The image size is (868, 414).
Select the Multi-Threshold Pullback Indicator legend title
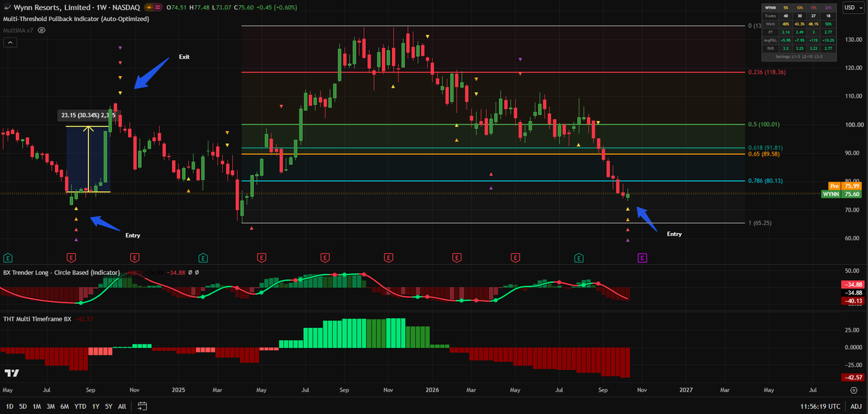click(x=76, y=19)
